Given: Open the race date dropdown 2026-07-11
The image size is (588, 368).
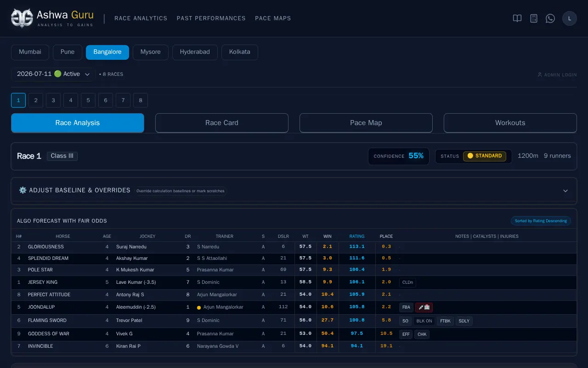Looking at the screenshot, I should 53,74.
